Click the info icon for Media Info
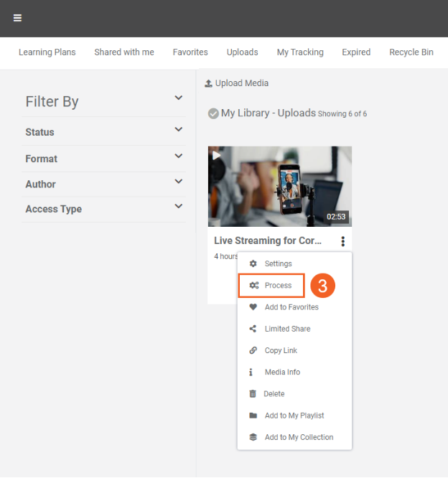The width and height of the screenshot is (448, 478). tap(251, 372)
